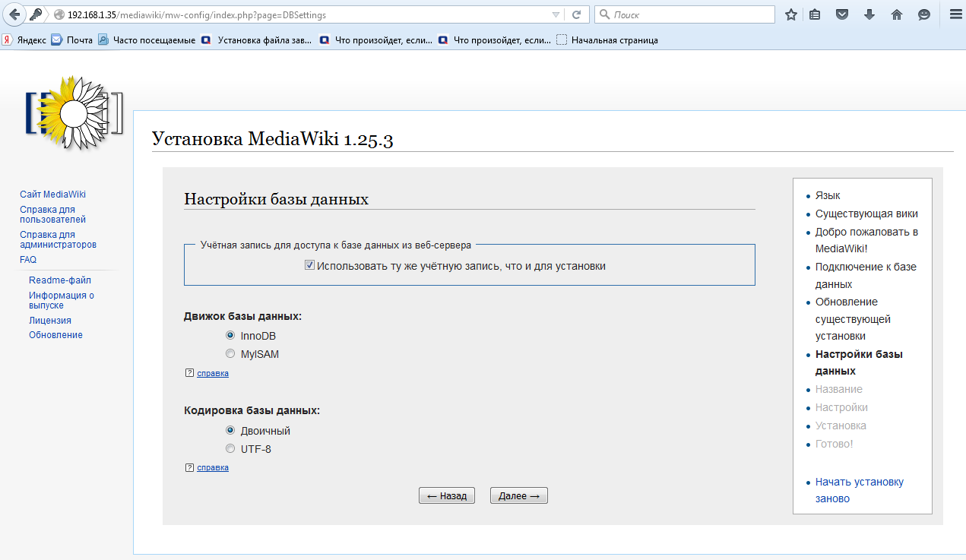Open the Сайт MediaWiki sidebar link
The width and height of the screenshot is (966, 560).
click(x=53, y=195)
